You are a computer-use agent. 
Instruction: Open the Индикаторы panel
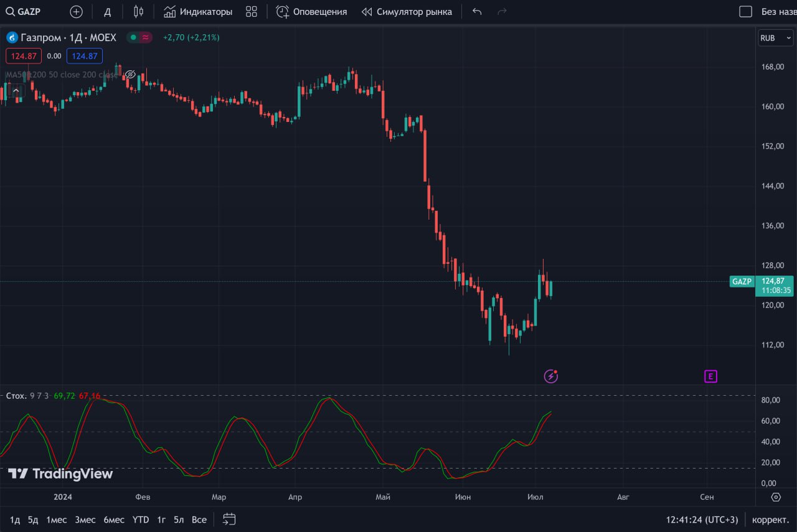[x=198, y=11]
